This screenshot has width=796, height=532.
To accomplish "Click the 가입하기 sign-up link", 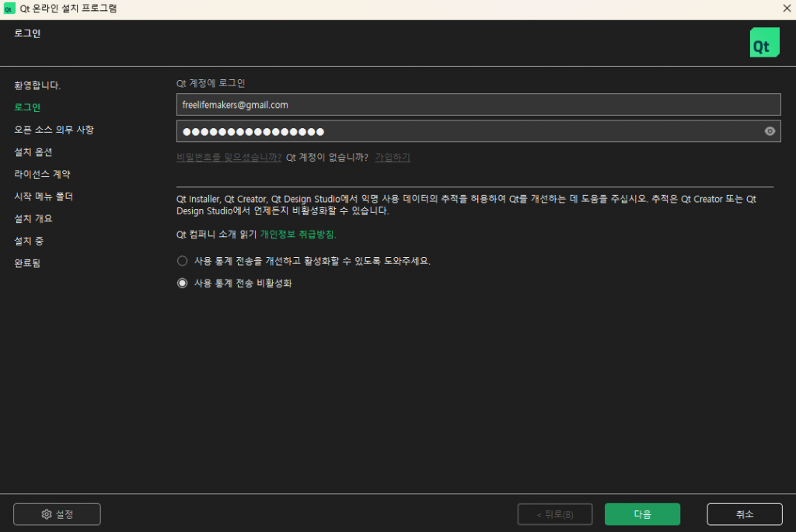I will pos(392,157).
